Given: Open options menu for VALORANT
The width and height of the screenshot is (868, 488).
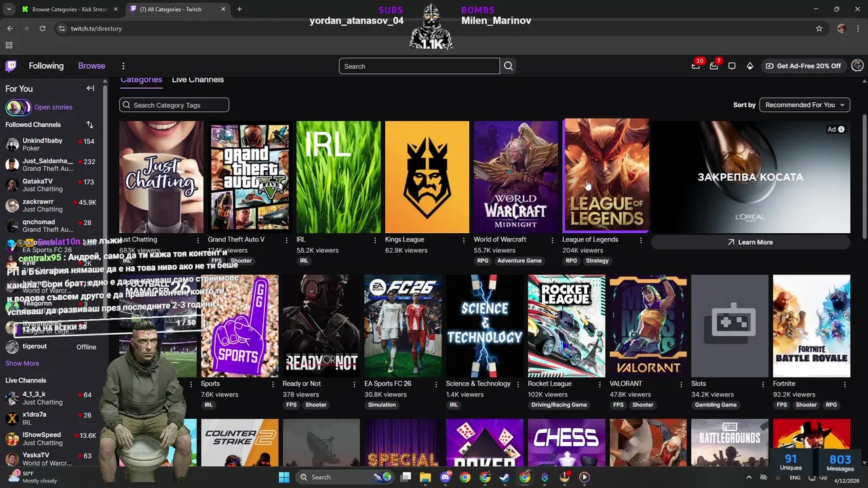Looking at the screenshot, I should [x=682, y=384].
